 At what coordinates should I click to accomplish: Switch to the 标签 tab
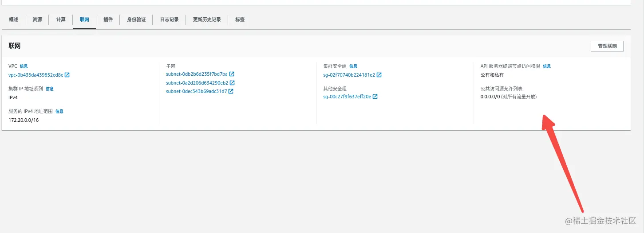click(x=240, y=19)
